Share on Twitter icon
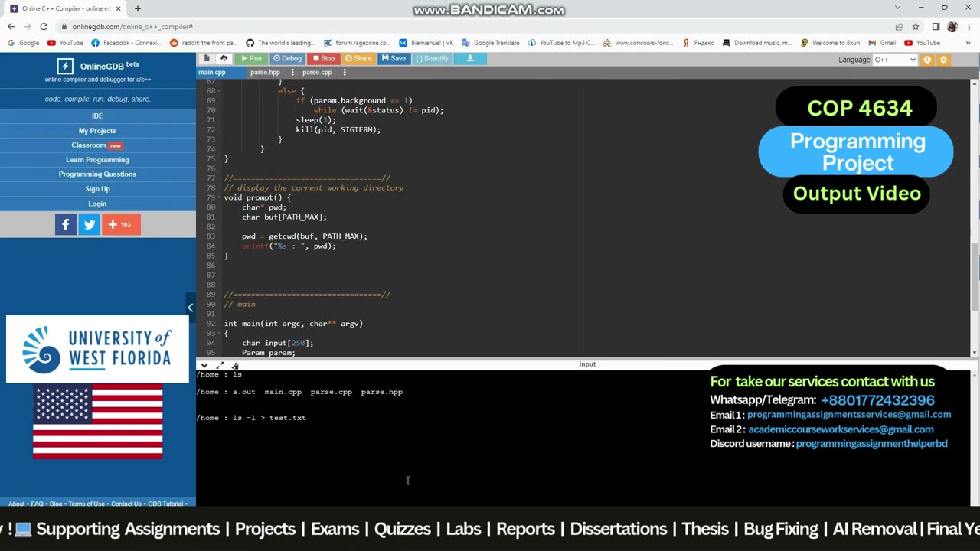 point(90,224)
